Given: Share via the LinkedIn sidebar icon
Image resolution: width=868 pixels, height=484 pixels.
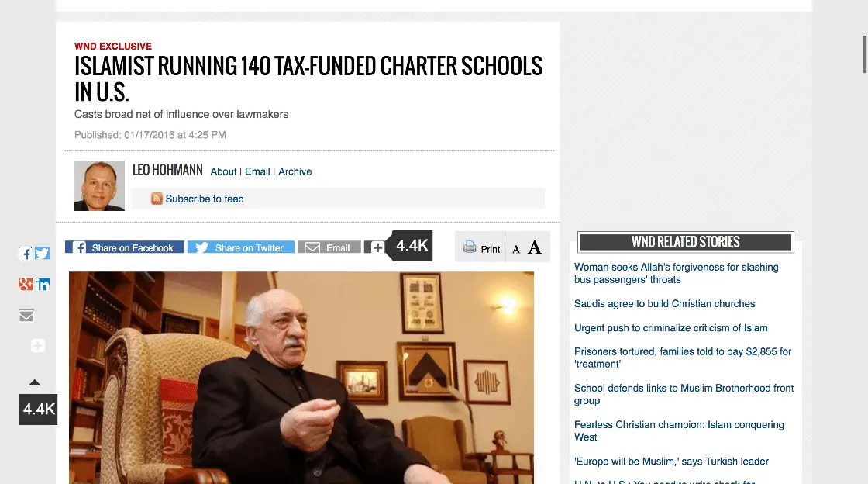Looking at the screenshot, I should [x=42, y=284].
